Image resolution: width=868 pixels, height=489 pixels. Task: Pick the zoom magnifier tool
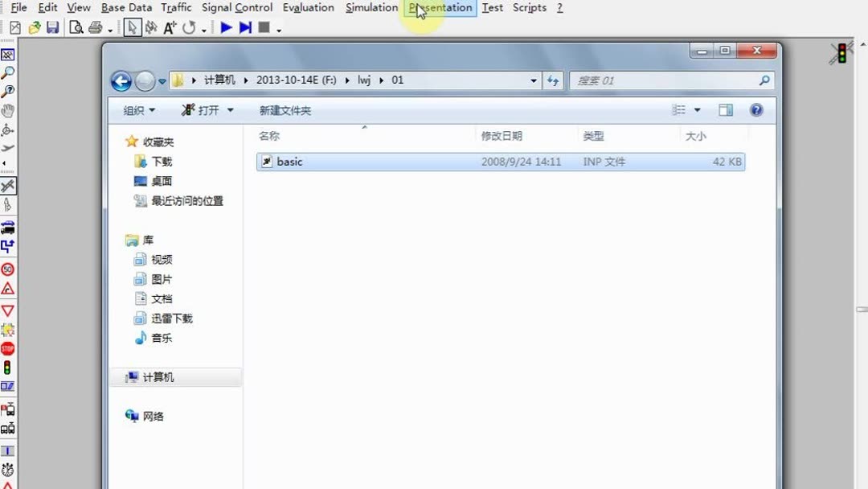coord(8,72)
